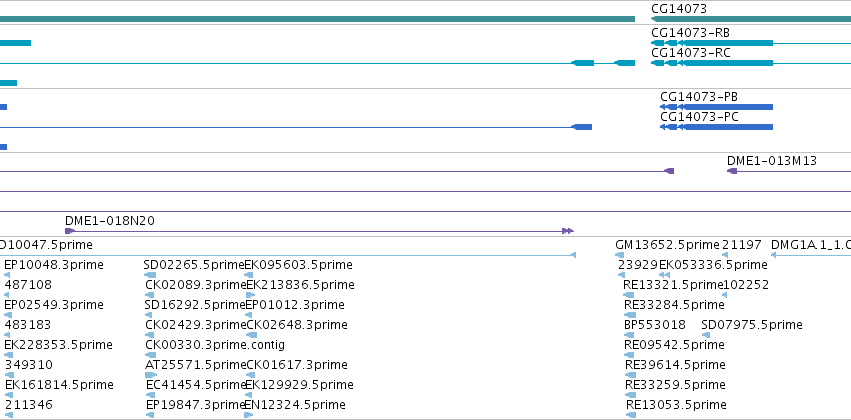851x420 pixels.
Task: Open the EP19847.3prime EST label
Action: pyautogui.click(x=196, y=405)
